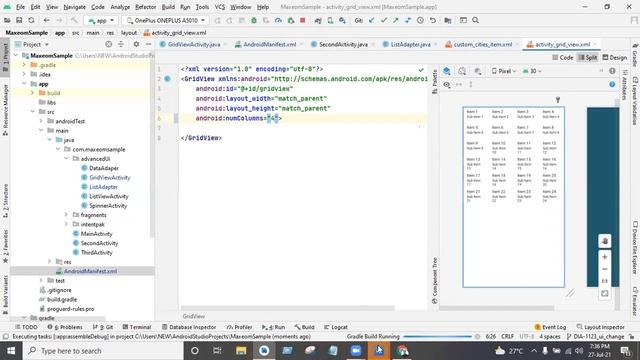The width and height of the screenshot is (640, 360).
Task: Toggle the Component Tree side panel
Action: click(435, 281)
